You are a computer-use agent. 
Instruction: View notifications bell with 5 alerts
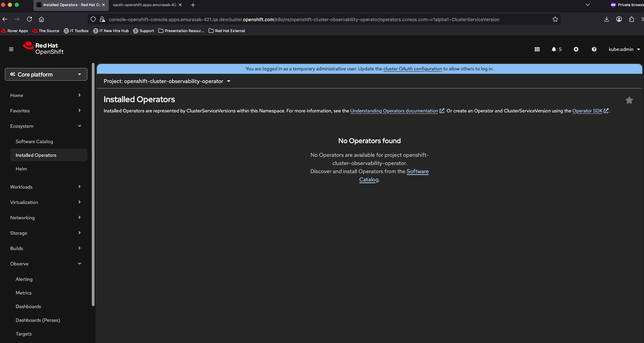pyautogui.click(x=557, y=49)
